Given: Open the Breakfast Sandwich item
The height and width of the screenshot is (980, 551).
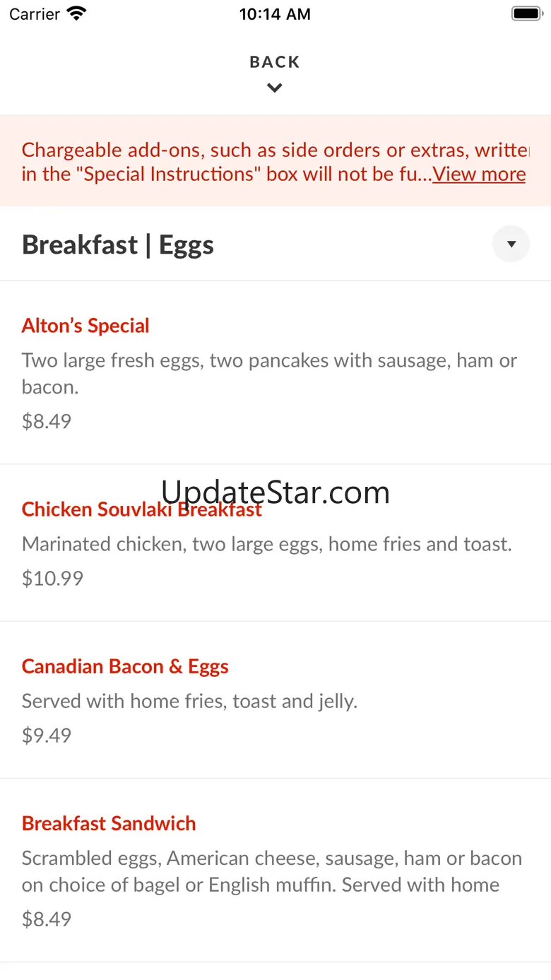Looking at the screenshot, I should pyautogui.click(x=109, y=823).
